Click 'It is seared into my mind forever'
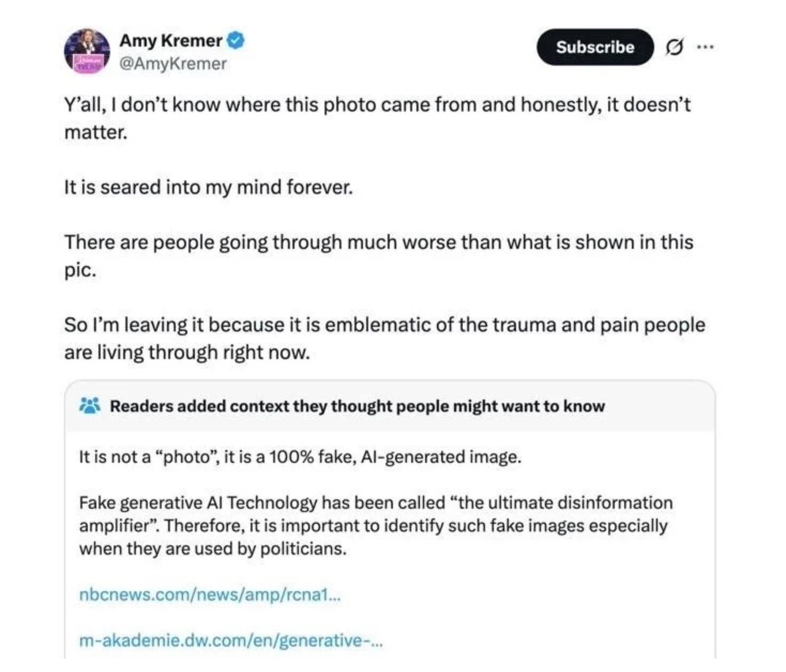Image resolution: width=786 pixels, height=672 pixels. pos(208,187)
